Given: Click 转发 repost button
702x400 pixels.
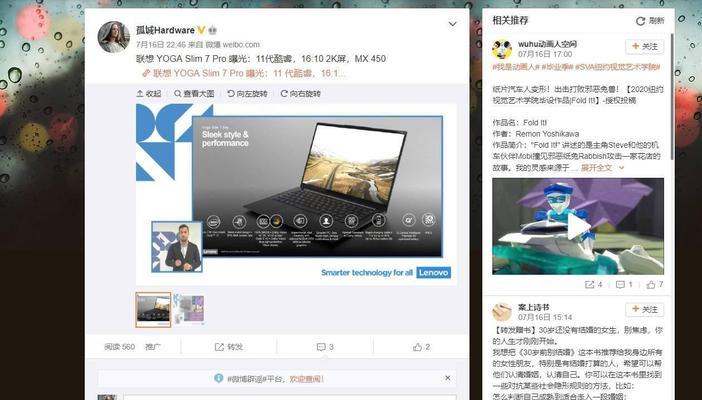Looking at the screenshot, I should coord(229,347).
